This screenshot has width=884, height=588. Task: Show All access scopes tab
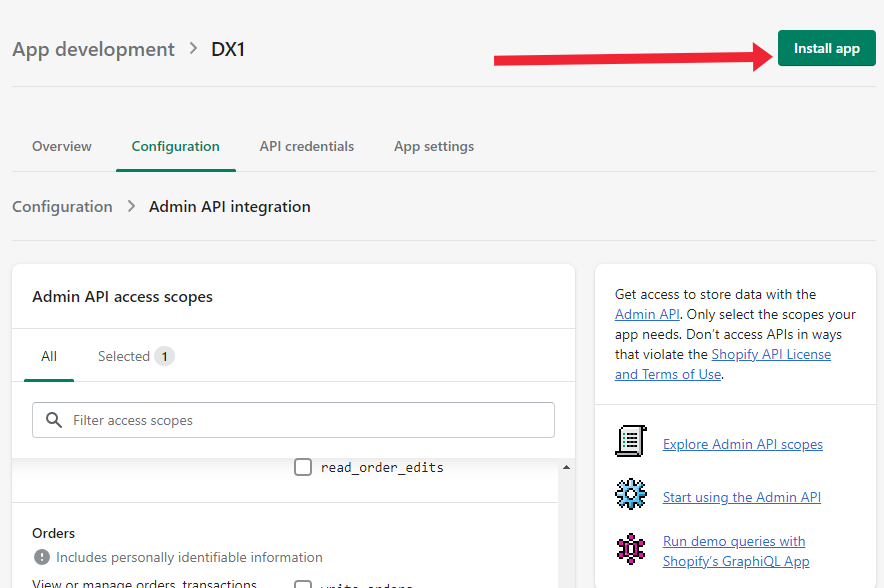pyautogui.click(x=49, y=356)
